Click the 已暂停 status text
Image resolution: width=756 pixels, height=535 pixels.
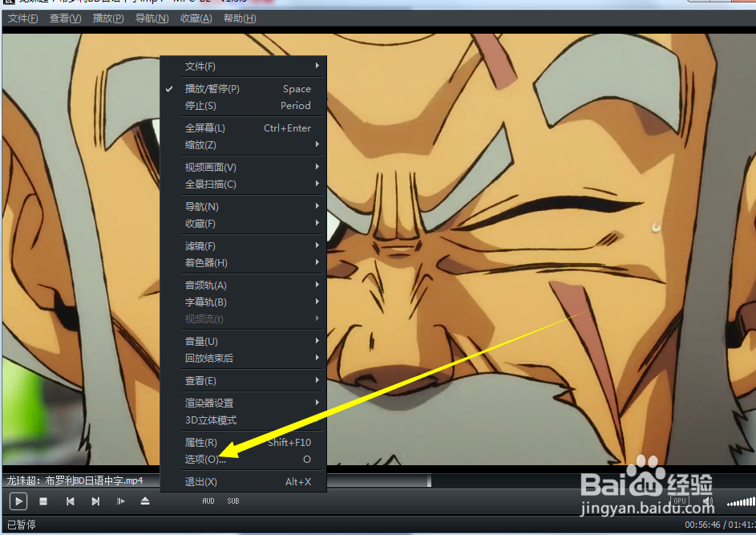tap(21, 525)
